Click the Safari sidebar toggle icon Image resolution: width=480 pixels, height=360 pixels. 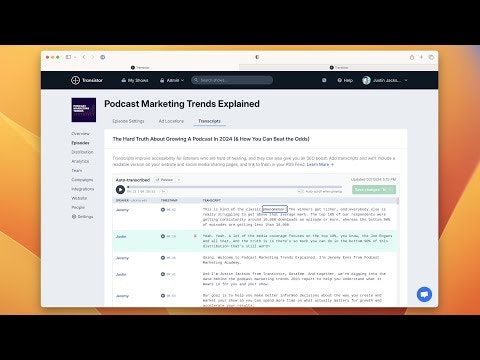68,57
